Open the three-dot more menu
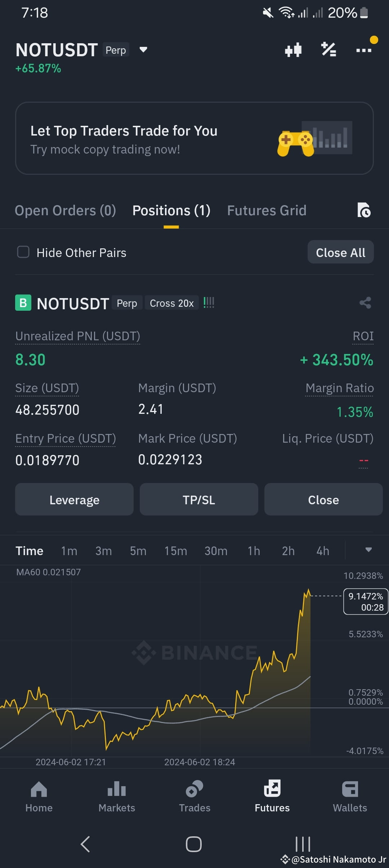 pos(364,50)
